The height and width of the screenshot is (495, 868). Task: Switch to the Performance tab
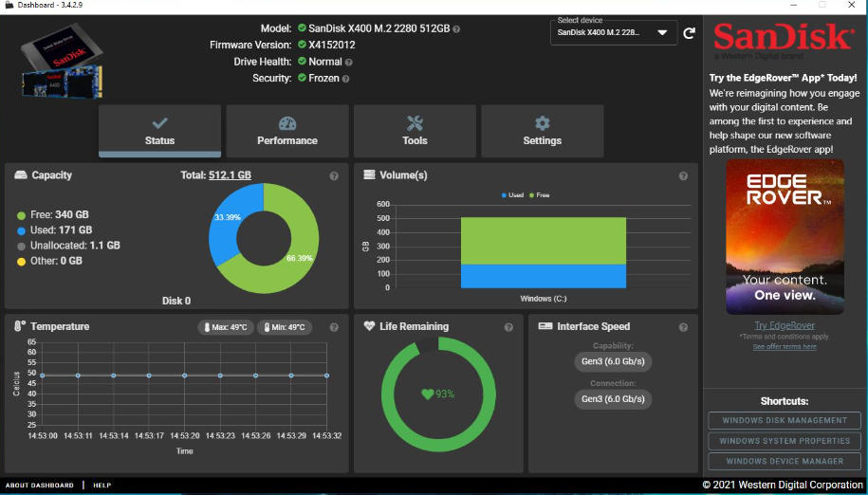pos(287,131)
